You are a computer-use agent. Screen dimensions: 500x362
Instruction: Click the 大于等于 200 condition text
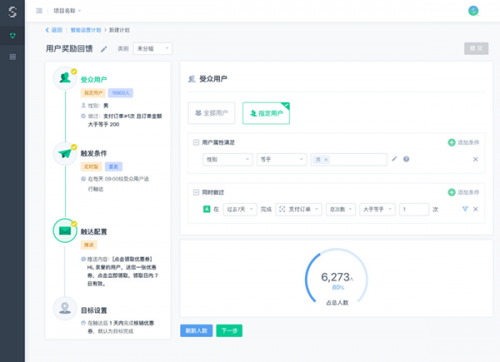103,124
